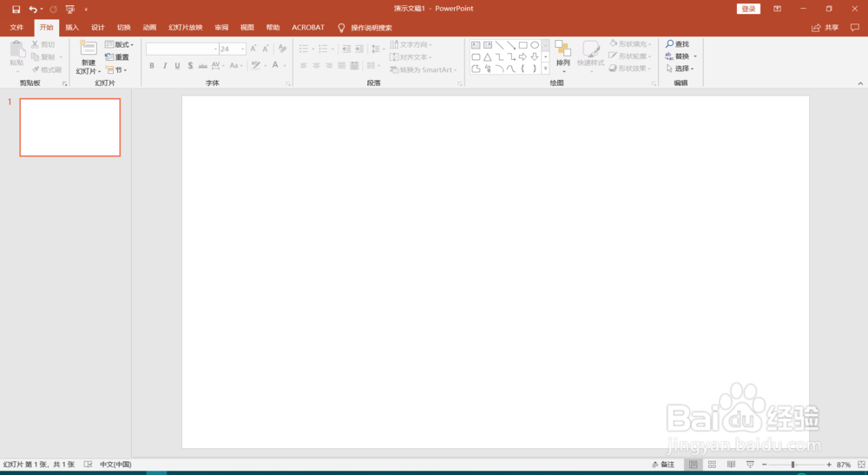Toggle Strikethrough formatting
868x475 pixels.
click(202, 65)
